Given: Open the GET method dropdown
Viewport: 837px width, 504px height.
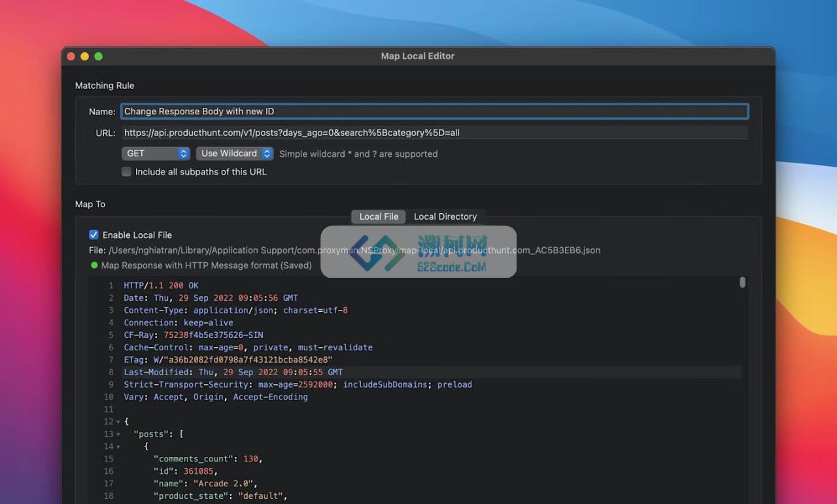Looking at the screenshot, I should (156, 154).
